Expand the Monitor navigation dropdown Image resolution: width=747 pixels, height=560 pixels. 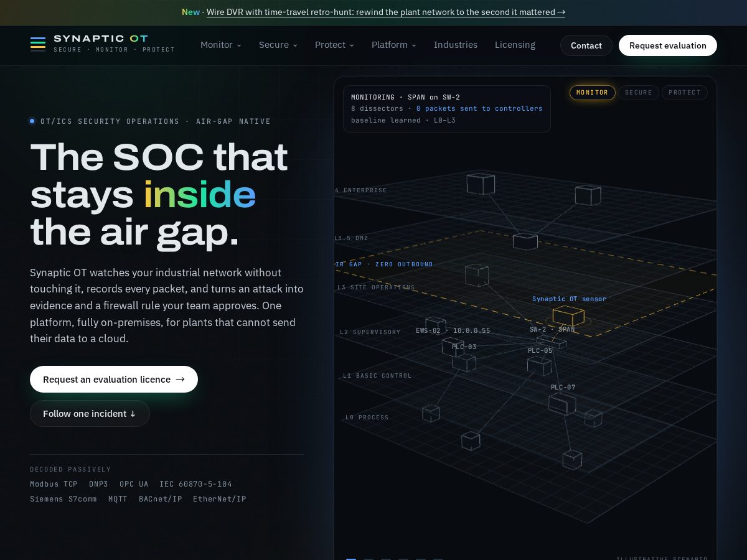tap(221, 45)
